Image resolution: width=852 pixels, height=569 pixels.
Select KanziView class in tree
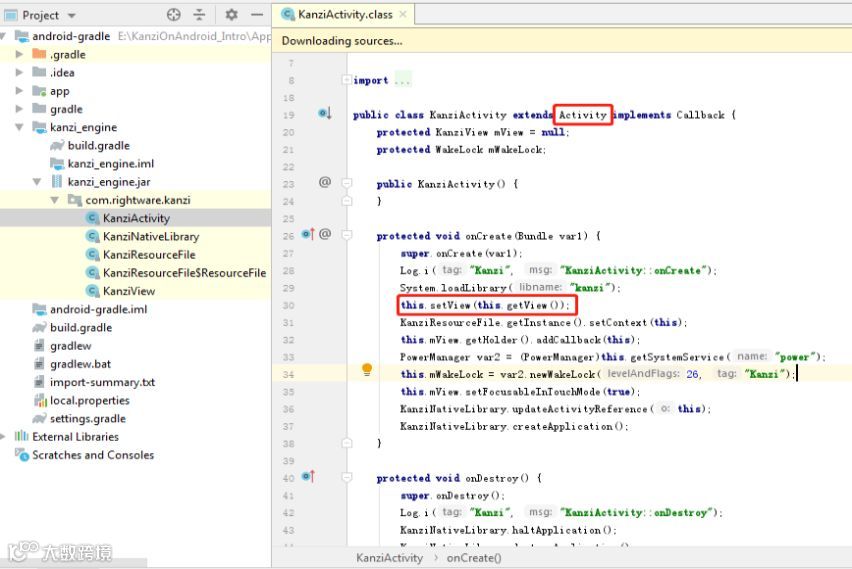point(129,291)
